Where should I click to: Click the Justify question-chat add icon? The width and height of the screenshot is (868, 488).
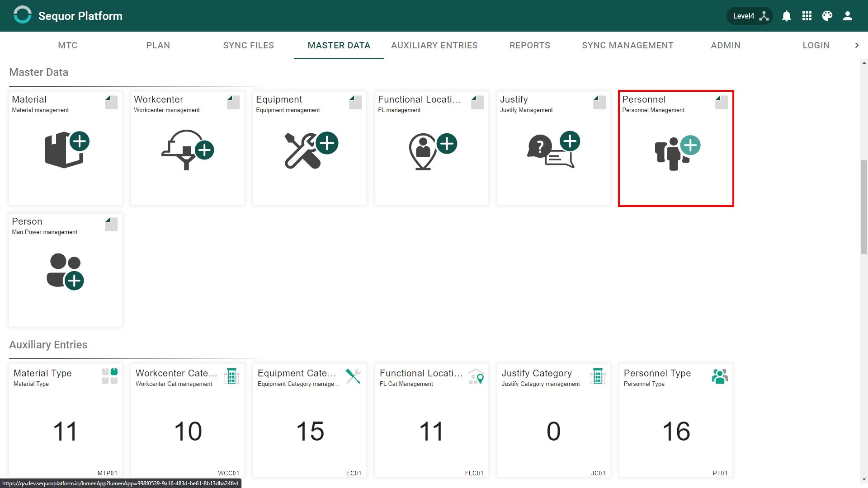[554, 150]
